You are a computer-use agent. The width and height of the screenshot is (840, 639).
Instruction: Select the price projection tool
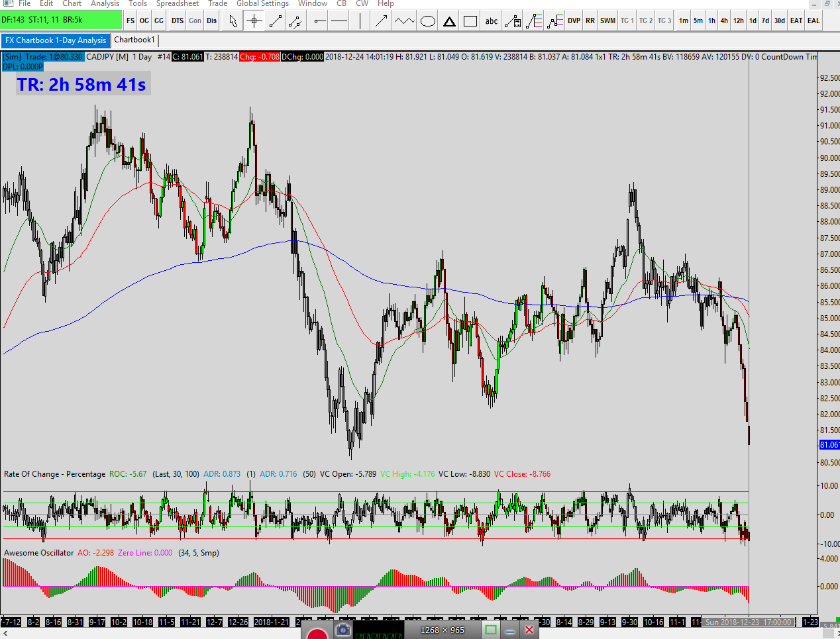555,21
